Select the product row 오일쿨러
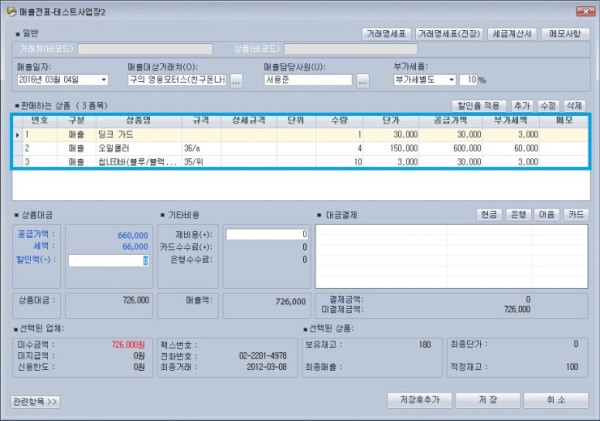This screenshot has height=421, width=600. [302, 148]
